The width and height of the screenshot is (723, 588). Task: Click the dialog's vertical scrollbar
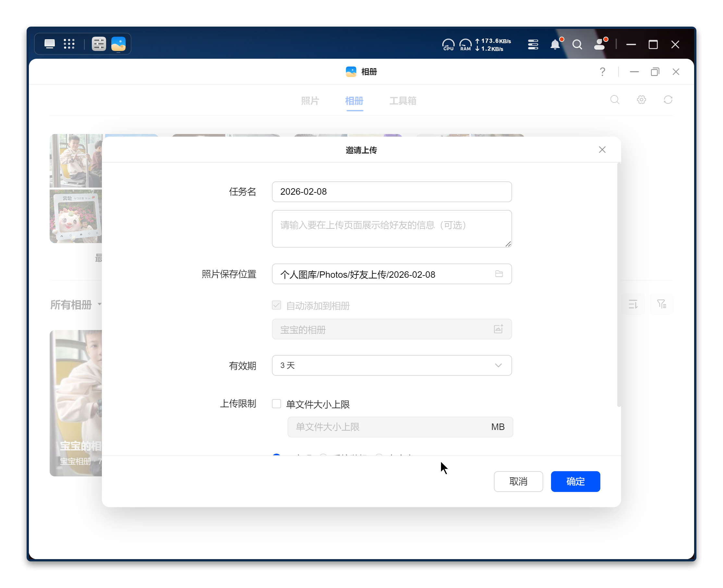tap(619, 285)
